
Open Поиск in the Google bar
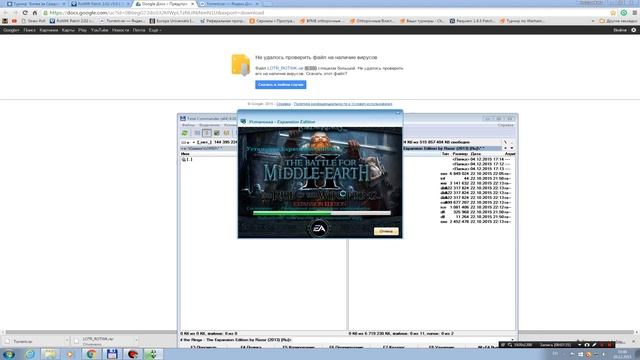[x=29, y=30]
